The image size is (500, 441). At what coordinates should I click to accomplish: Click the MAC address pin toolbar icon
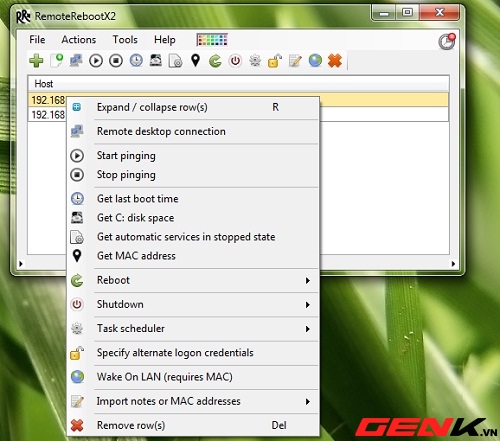(195, 61)
